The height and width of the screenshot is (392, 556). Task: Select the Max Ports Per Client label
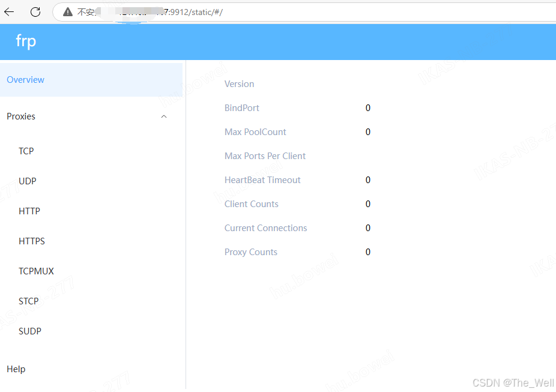265,156
